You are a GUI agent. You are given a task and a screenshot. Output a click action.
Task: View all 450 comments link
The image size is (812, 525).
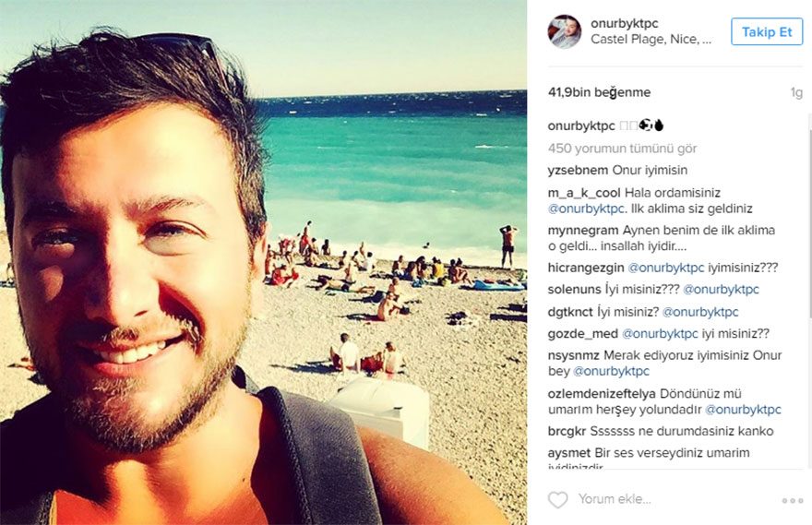point(622,149)
